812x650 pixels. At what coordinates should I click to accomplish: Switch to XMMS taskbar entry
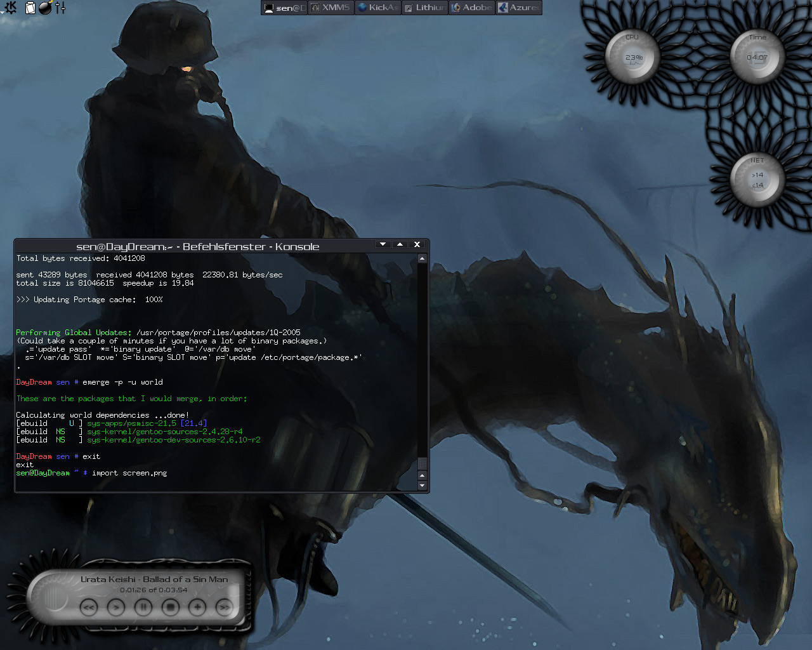[331, 8]
